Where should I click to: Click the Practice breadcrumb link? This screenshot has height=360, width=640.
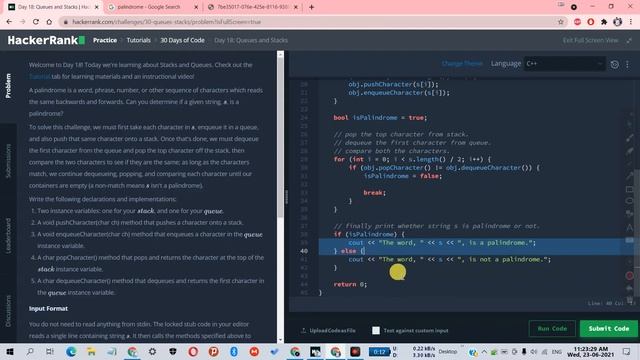[x=105, y=40]
